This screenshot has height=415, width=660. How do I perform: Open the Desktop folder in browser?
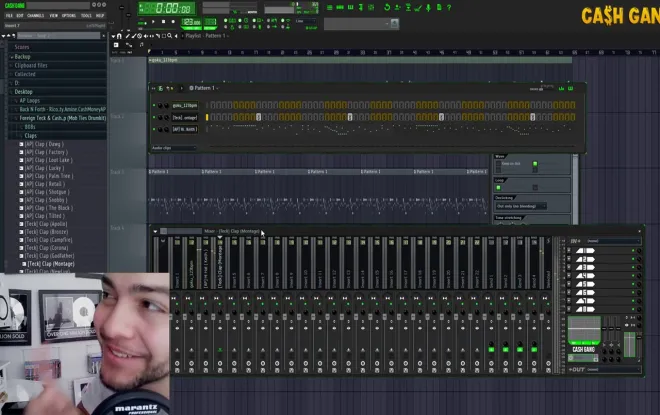[x=24, y=92]
